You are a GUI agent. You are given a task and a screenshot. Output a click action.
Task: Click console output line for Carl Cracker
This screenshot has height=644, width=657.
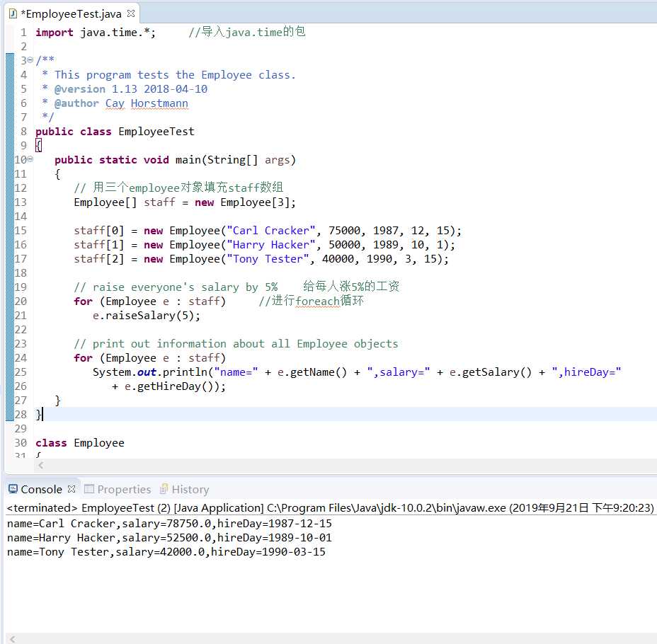tap(169, 524)
